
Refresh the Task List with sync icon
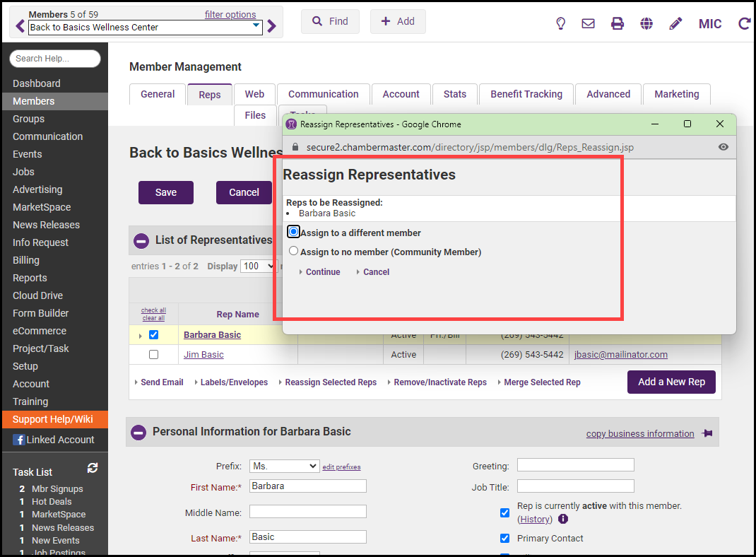coord(93,468)
